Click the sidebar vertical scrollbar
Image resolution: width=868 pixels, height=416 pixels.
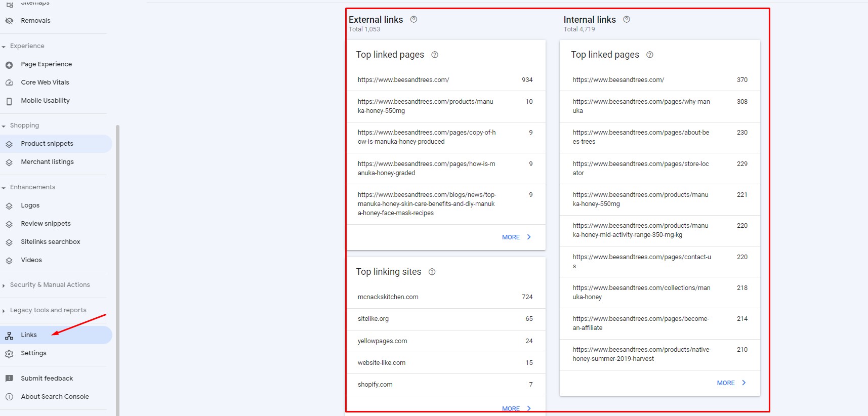point(117,253)
